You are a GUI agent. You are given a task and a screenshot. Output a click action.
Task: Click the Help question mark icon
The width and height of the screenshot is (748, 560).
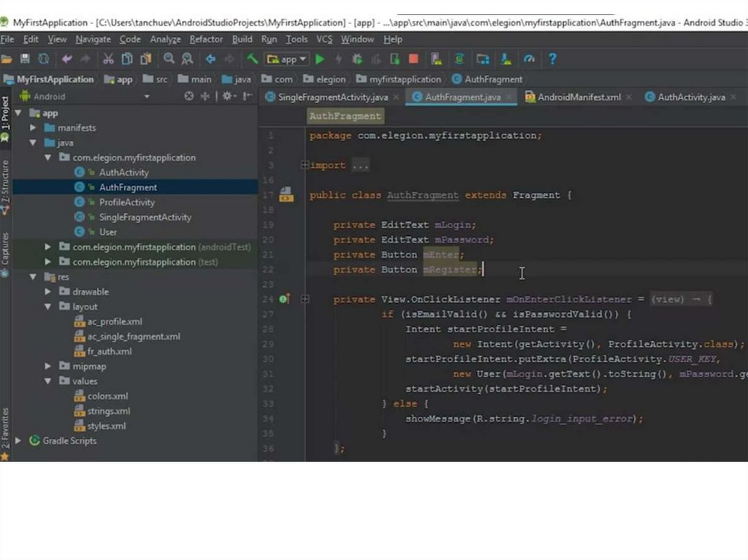coord(552,59)
